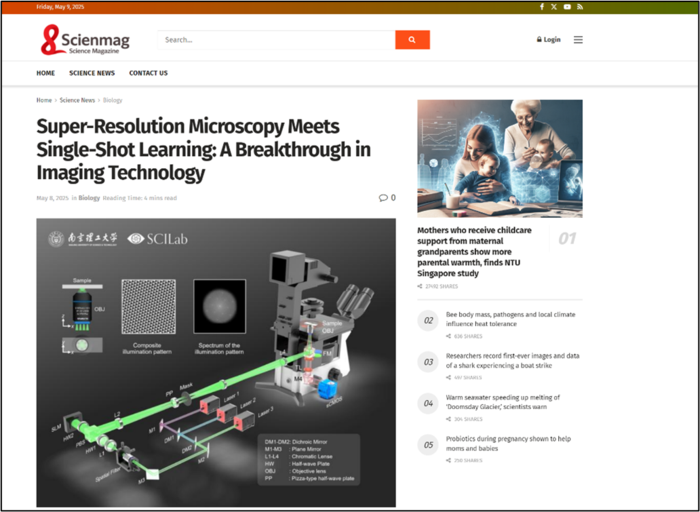Click the orange search magnifier button
The height and width of the screenshot is (512, 700).
tap(412, 40)
